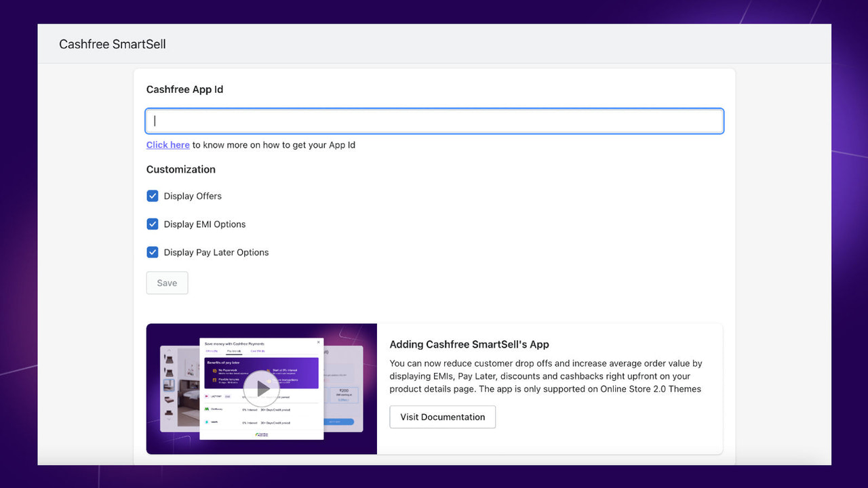Click the "Adding Cashfree SmartSell's App" heading
This screenshot has height=488, width=868.
469,344
